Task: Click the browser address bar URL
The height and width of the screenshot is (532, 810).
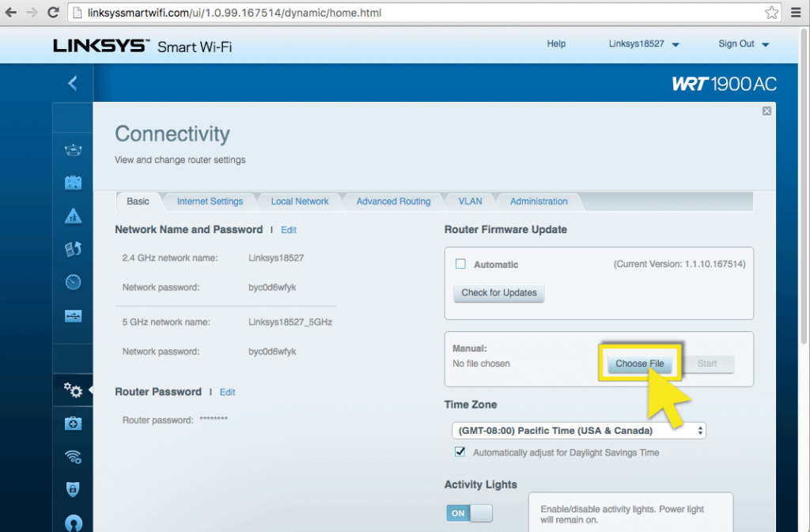Action: (x=234, y=13)
